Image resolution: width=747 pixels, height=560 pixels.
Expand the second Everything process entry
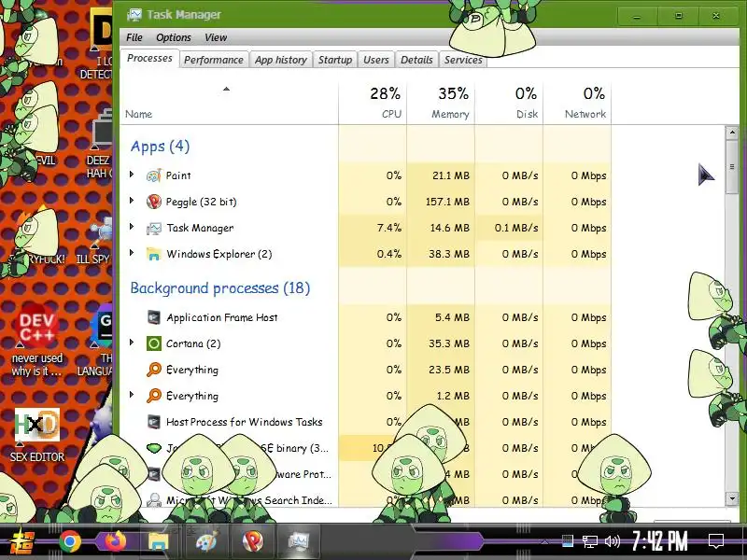tap(132, 395)
